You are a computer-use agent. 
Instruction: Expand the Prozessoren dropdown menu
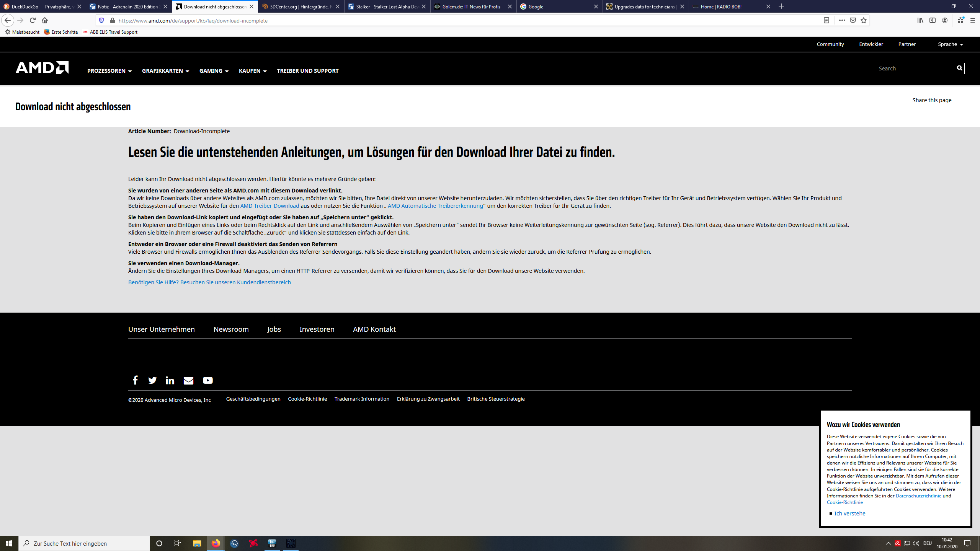(x=109, y=71)
